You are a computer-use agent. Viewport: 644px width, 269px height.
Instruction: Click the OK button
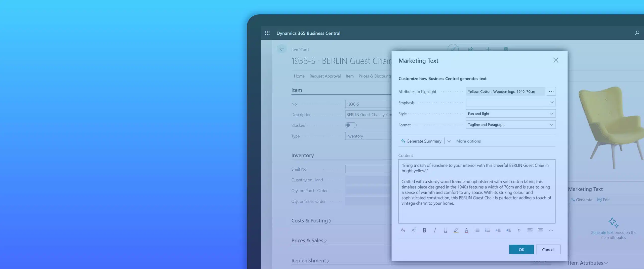click(521, 249)
